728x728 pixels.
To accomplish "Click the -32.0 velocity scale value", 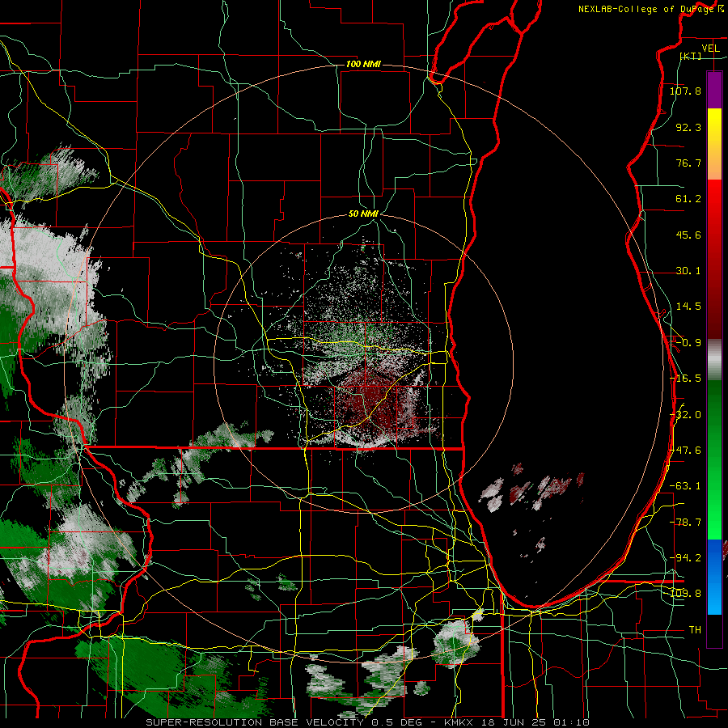I will coord(685,415).
